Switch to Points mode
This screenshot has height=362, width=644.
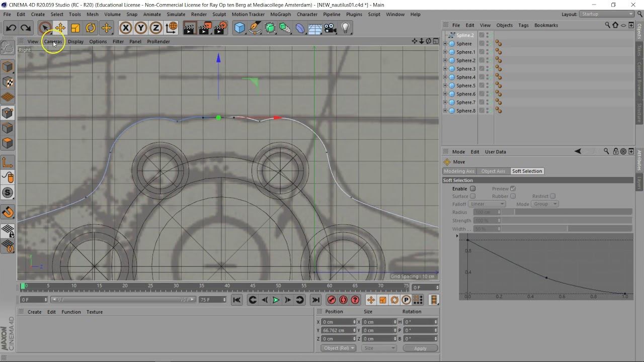[8, 113]
